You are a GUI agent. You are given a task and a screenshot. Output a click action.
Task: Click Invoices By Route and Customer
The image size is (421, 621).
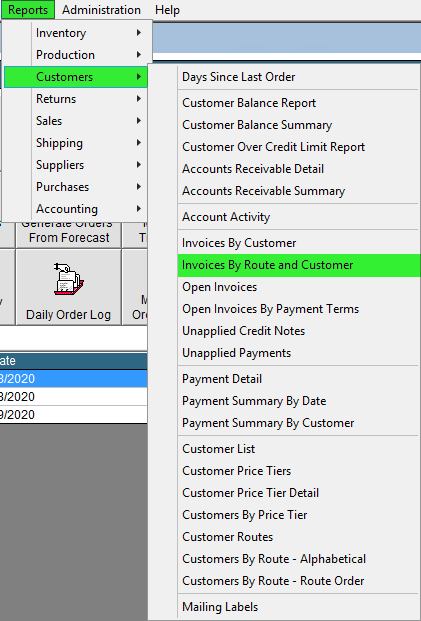tap(299, 265)
